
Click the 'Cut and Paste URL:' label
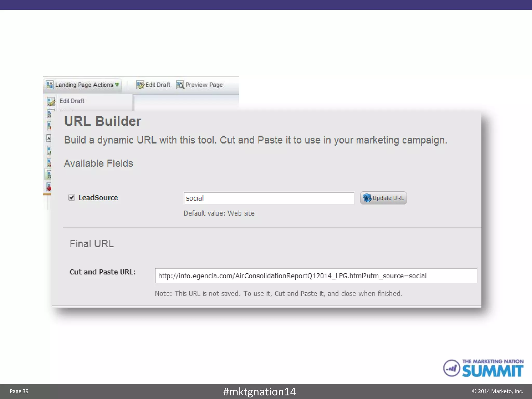103,272
